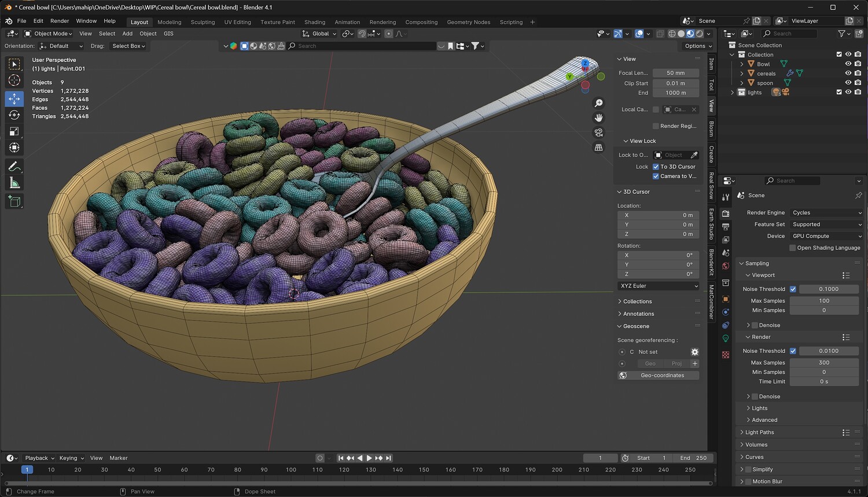Click the viewport pan hand icon
The width and height of the screenshot is (868, 497).
599,118
